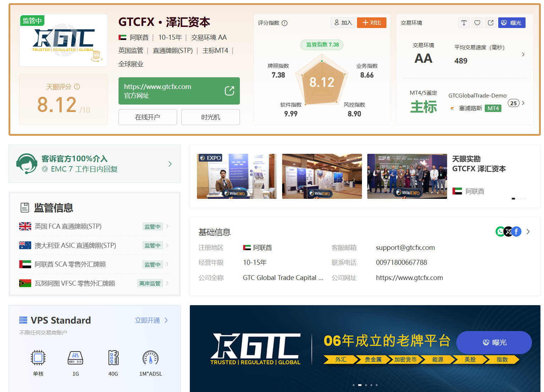This screenshot has height=392, width=544.
Task: Click the 06年成立的老牌平台 banner
Action: click(x=365, y=348)
